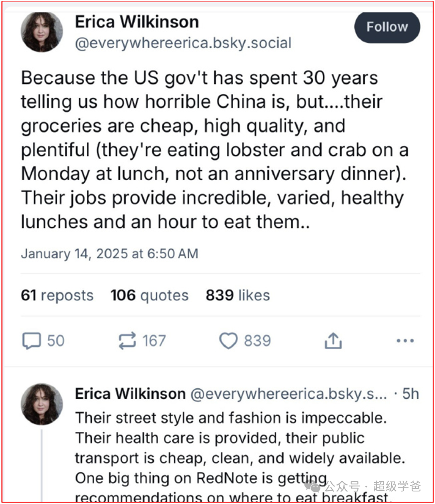The height and width of the screenshot is (504, 435).
Task: Click the share upload icon
Action: click(333, 341)
